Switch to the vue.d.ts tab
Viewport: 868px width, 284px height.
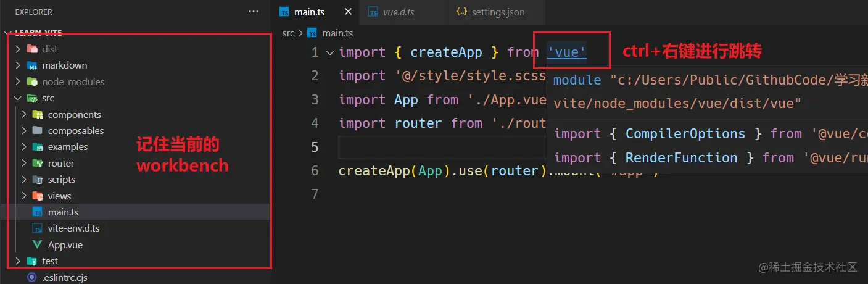[x=403, y=12]
